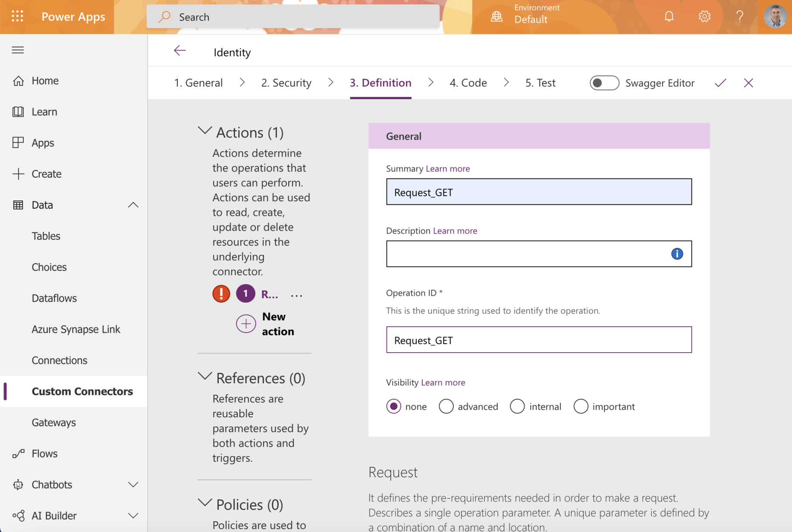This screenshot has width=792, height=532.
Task: Click the red error warning icon
Action: tap(221, 294)
